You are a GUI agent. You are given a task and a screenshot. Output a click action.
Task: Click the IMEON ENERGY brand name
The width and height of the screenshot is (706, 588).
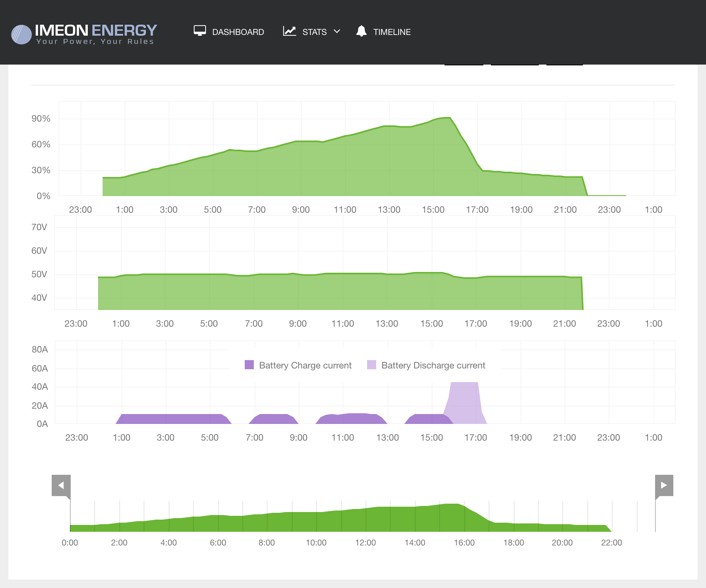[96, 30]
